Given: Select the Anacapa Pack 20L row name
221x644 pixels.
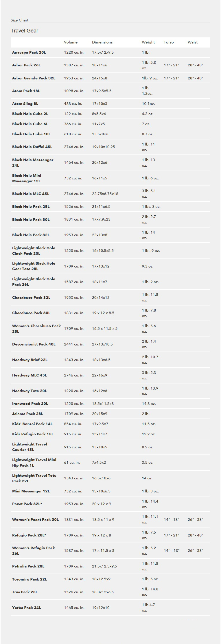Looking at the screenshot, I should [29, 52].
